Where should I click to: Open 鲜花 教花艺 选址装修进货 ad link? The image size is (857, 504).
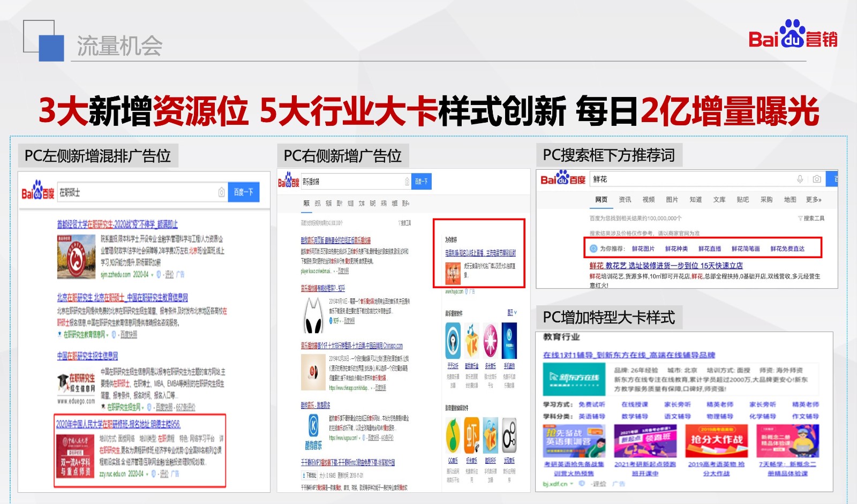666,265
